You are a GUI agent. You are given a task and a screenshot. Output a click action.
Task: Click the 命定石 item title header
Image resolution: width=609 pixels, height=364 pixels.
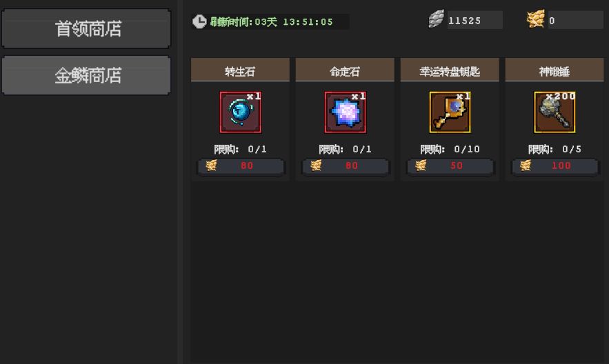pos(345,70)
